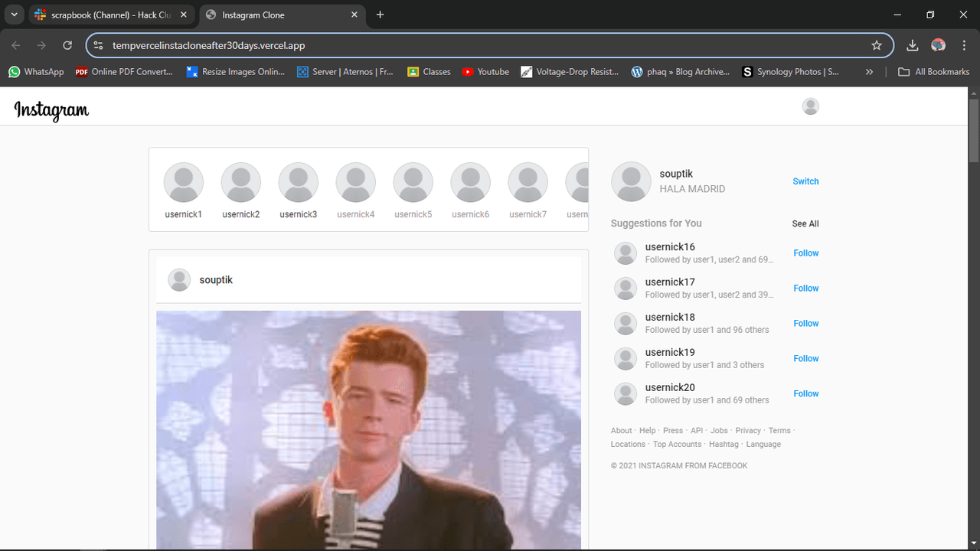This screenshot has height=551, width=980.
Task: Open See All suggestions link
Action: click(805, 223)
